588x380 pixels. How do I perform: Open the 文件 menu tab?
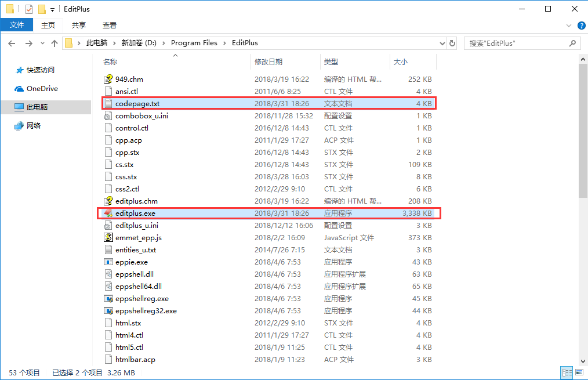click(16, 25)
